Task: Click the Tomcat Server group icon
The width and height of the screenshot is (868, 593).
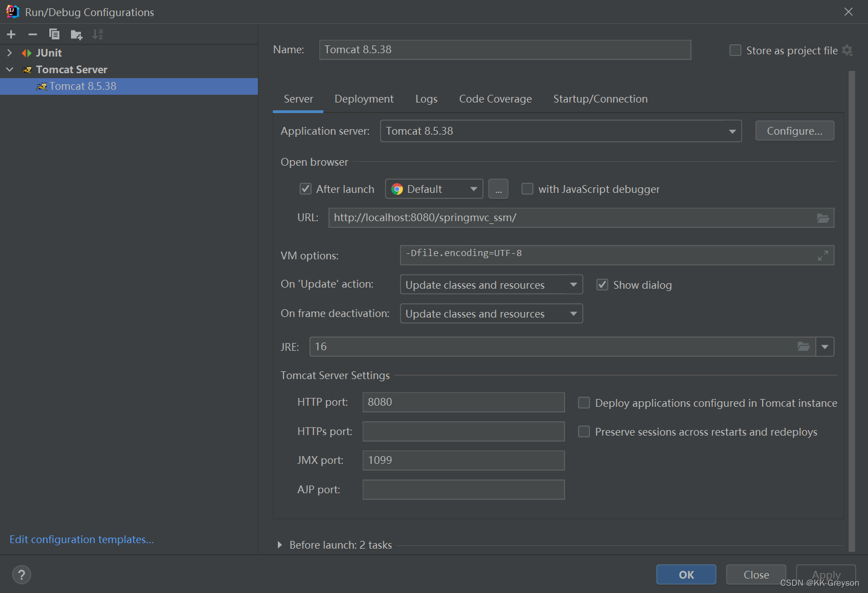Action: tap(27, 70)
